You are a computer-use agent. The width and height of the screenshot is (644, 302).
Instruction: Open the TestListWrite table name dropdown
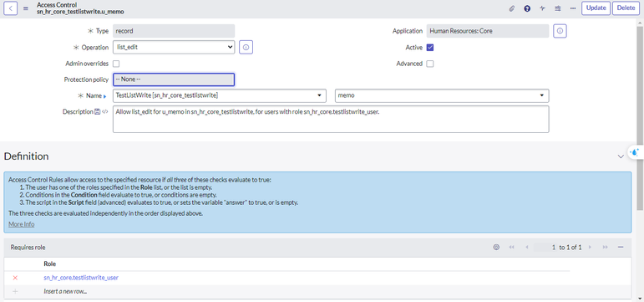(220, 95)
